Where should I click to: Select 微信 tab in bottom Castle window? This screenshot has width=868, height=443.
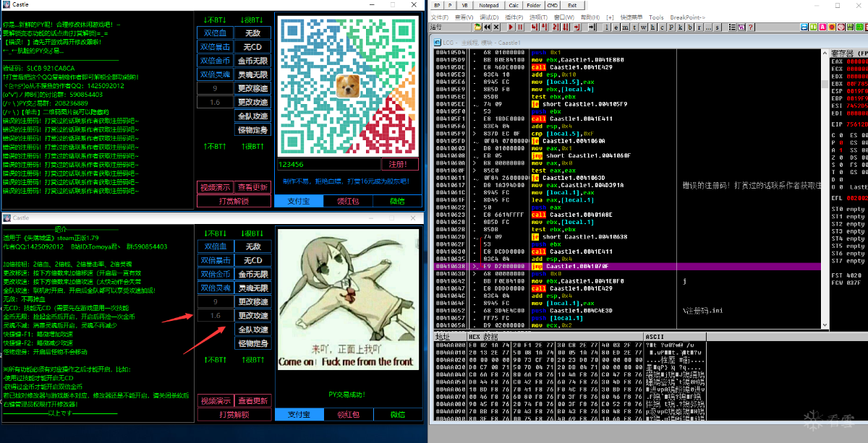click(x=397, y=414)
